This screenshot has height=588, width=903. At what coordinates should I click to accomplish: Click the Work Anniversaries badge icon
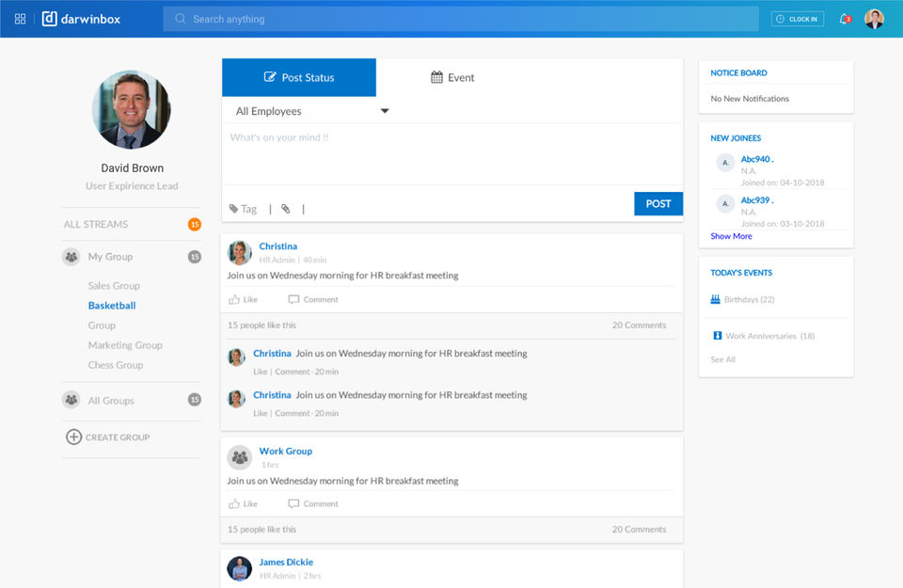pos(718,335)
